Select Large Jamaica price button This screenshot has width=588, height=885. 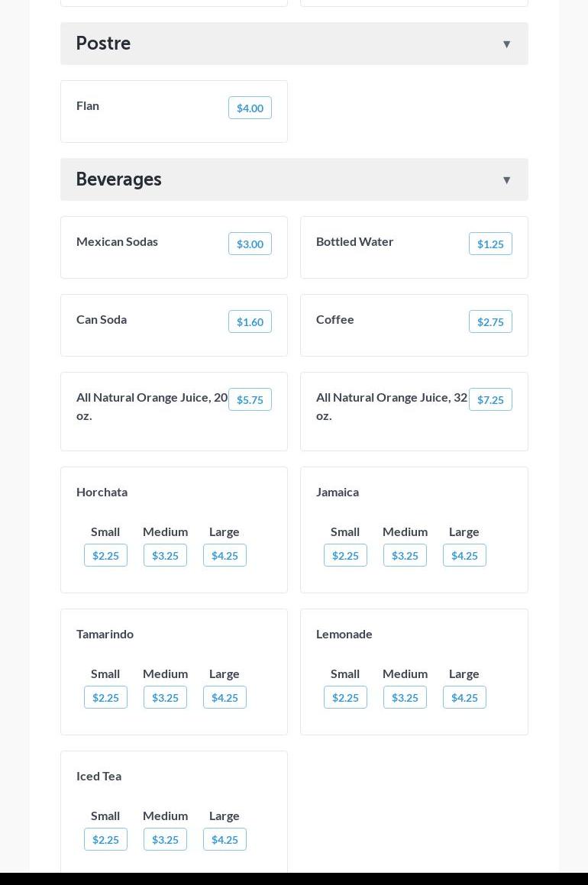tap(464, 556)
